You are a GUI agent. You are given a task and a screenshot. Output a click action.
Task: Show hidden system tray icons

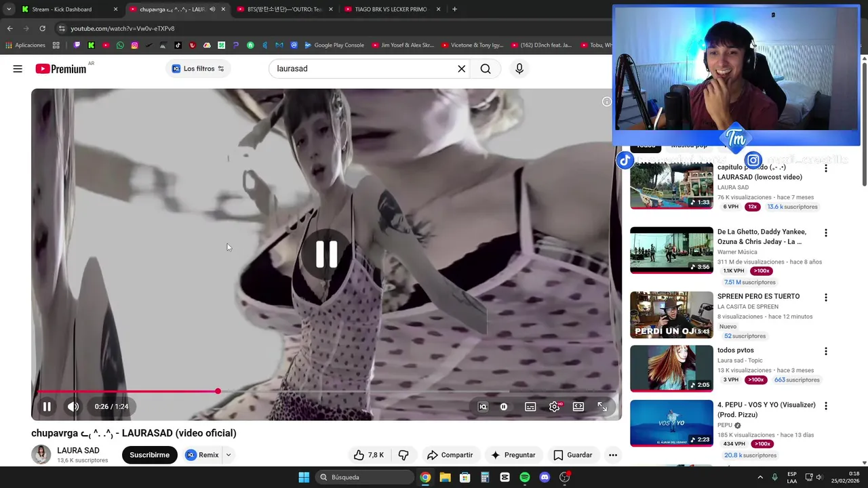[x=759, y=477]
